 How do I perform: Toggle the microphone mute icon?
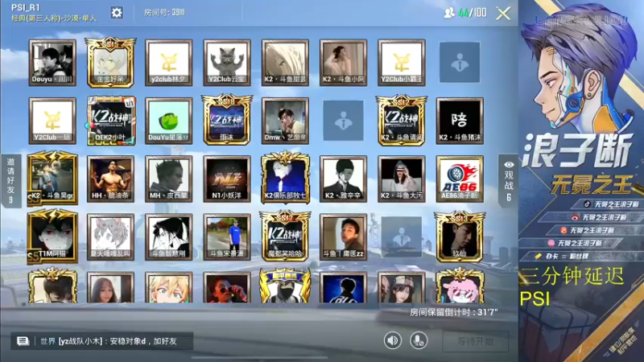pos(419,340)
